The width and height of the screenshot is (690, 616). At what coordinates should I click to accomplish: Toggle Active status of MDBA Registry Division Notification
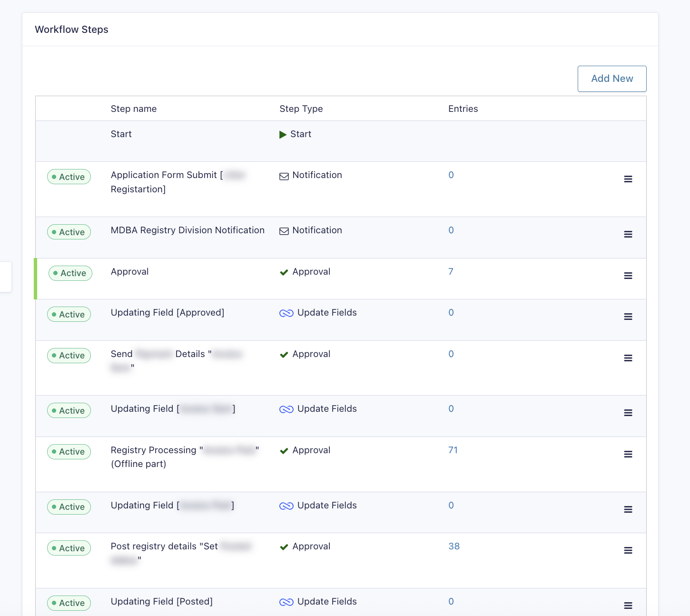69,232
